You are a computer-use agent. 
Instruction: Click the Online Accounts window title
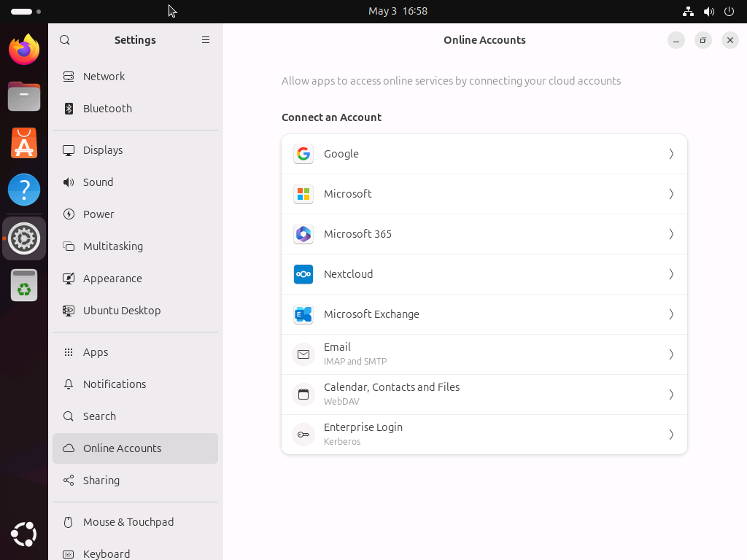pyautogui.click(x=484, y=40)
